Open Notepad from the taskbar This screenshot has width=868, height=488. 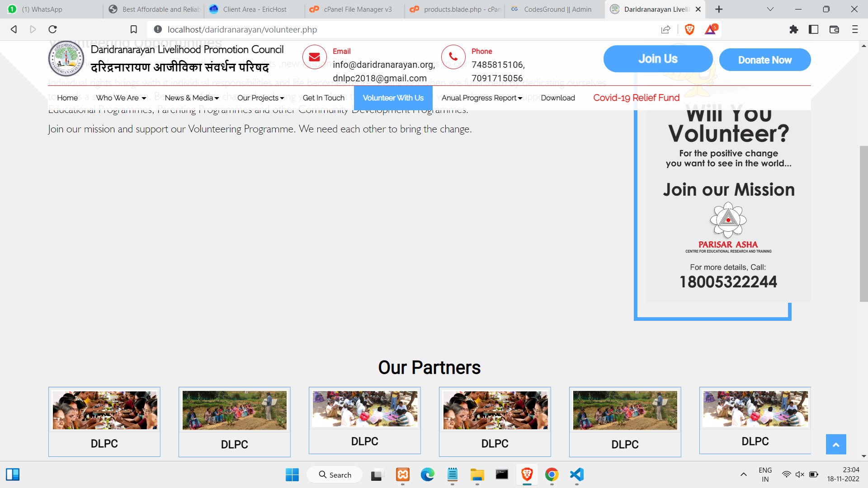coord(452,475)
